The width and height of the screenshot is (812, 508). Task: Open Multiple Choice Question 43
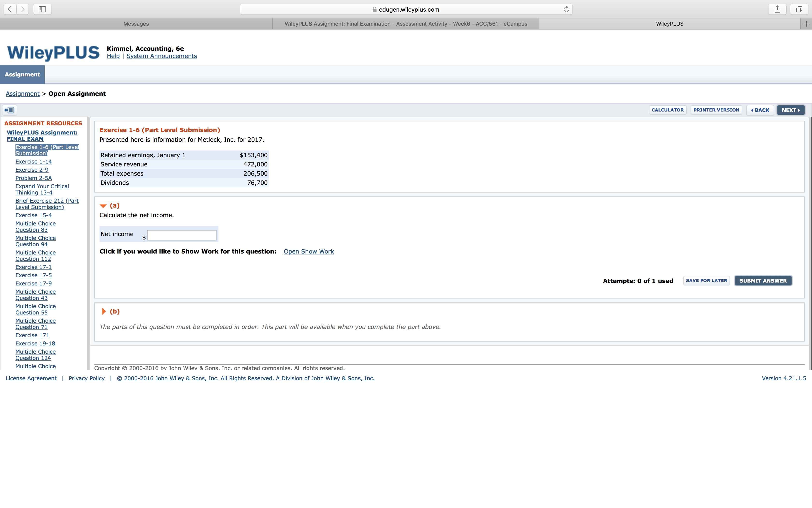pyautogui.click(x=36, y=295)
